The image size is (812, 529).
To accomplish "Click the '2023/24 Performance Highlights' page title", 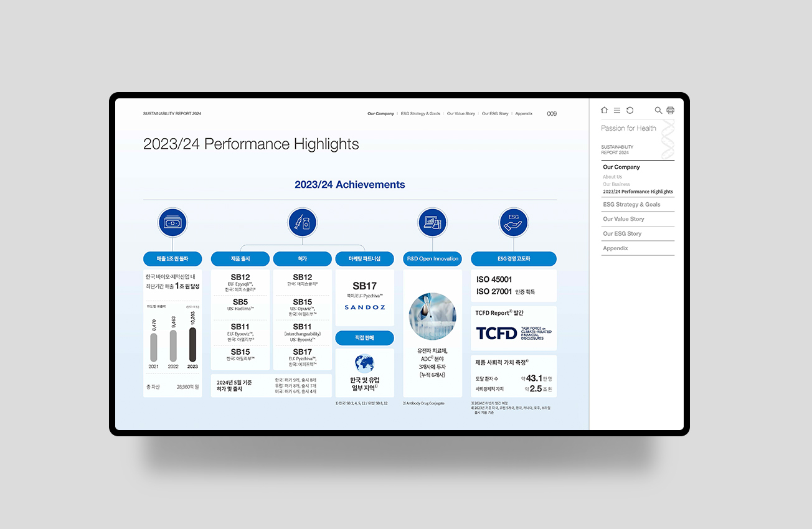I will [x=251, y=144].
